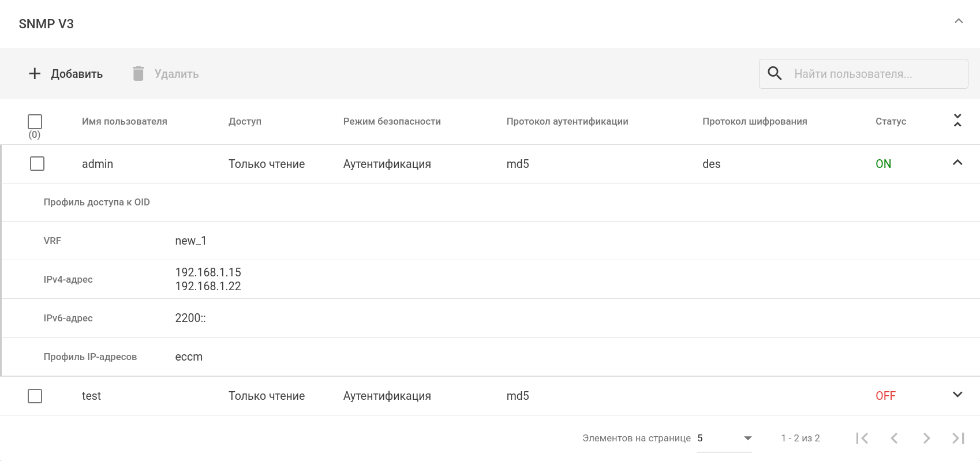
Task: Go to the previous page
Action: point(894,438)
